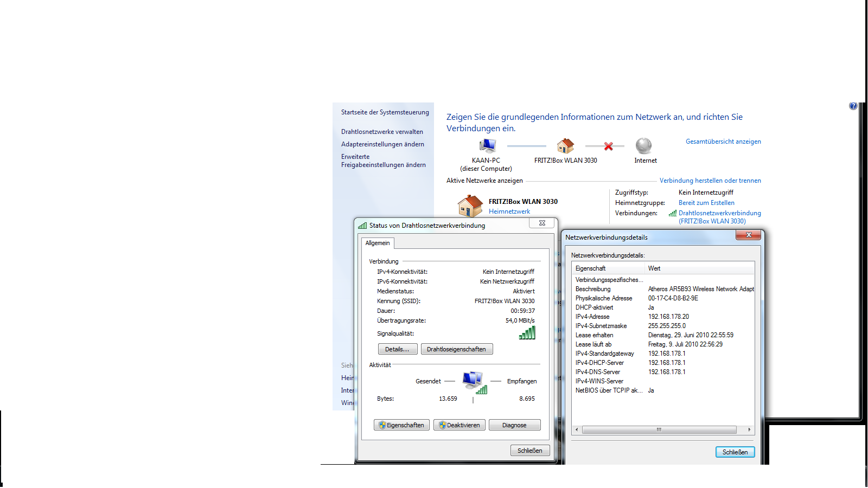Image resolution: width=868 pixels, height=488 pixels.
Task: Click the Internet globe icon
Action: pyautogui.click(x=643, y=145)
